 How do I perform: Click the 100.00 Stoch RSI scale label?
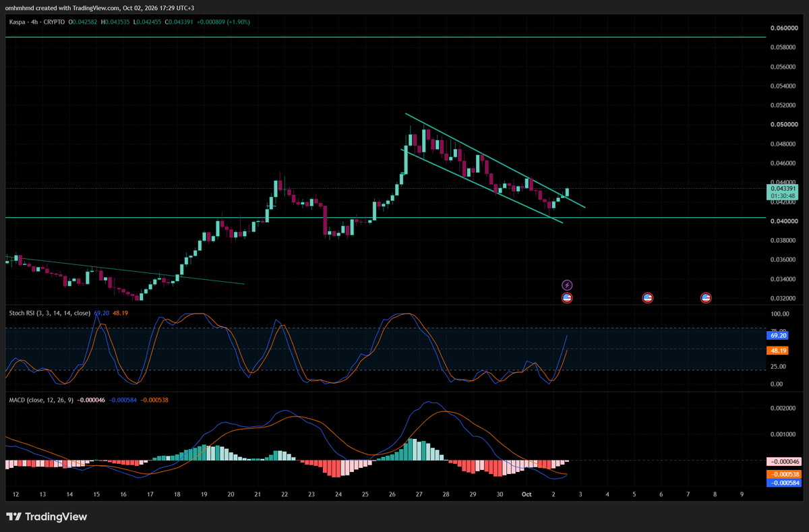pos(780,314)
